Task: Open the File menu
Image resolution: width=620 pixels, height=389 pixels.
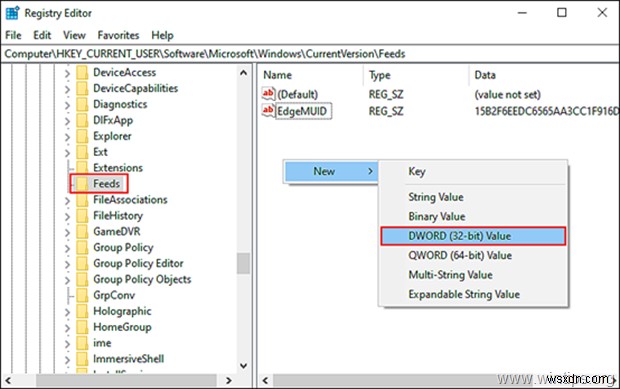Action: click(13, 35)
